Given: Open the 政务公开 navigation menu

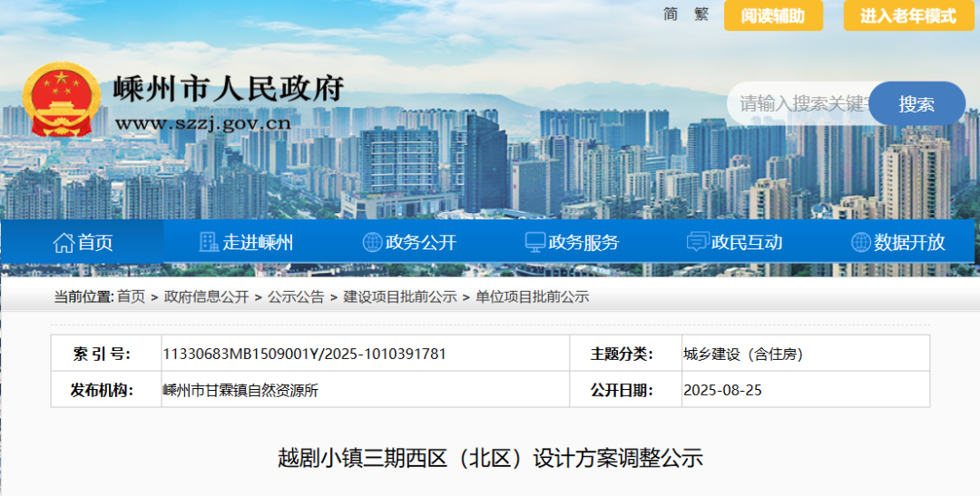Looking at the screenshot, I should [420, 242].
